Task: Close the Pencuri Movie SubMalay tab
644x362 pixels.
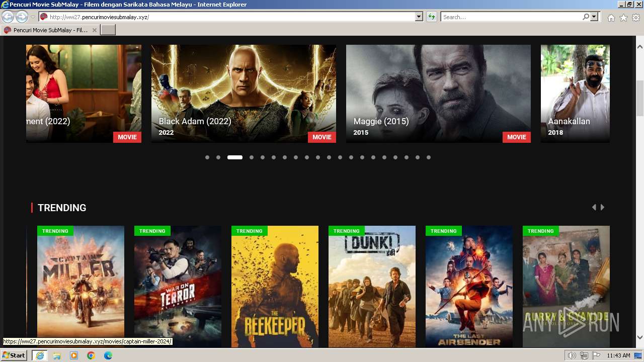Action: [x=94, y=30]
